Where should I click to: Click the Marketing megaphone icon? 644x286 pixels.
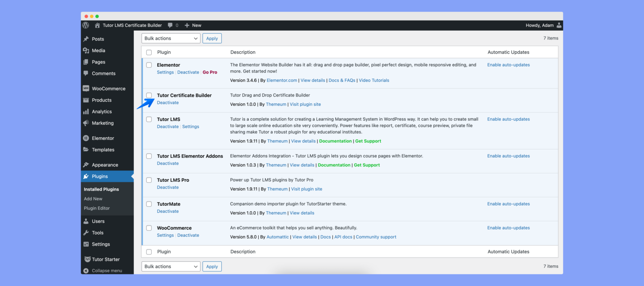pyautogui.click(x=86, y=123)
